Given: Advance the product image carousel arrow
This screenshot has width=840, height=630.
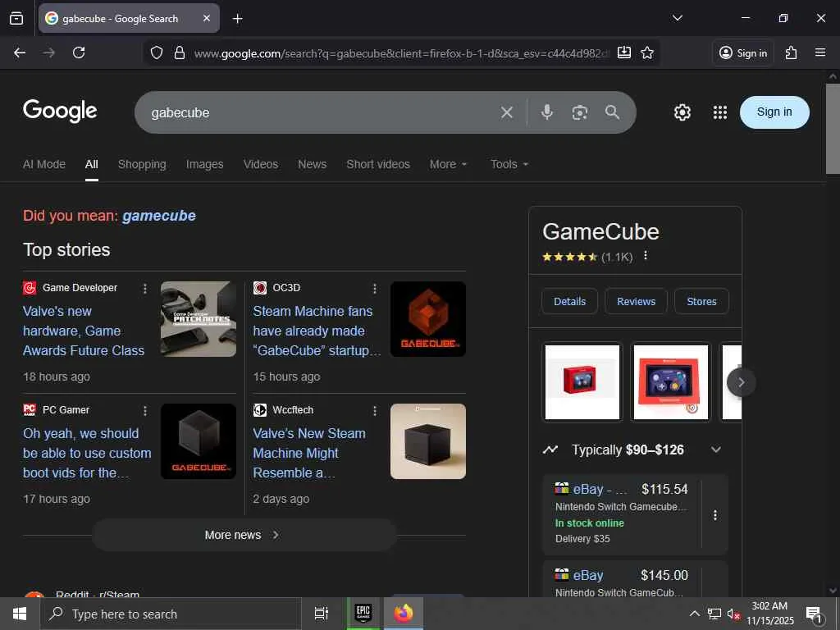Looking at the screenshot, I should pyautogui.click(x=741, y=382).
